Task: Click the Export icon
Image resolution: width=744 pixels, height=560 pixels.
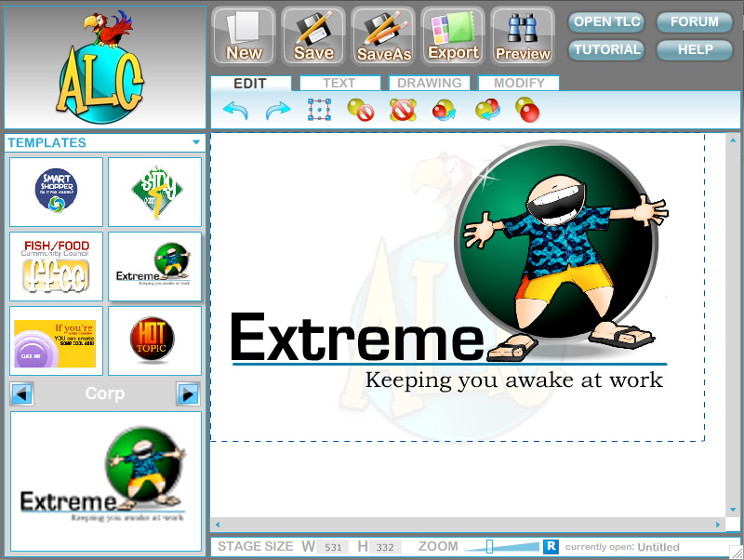Action: (453, 36)
